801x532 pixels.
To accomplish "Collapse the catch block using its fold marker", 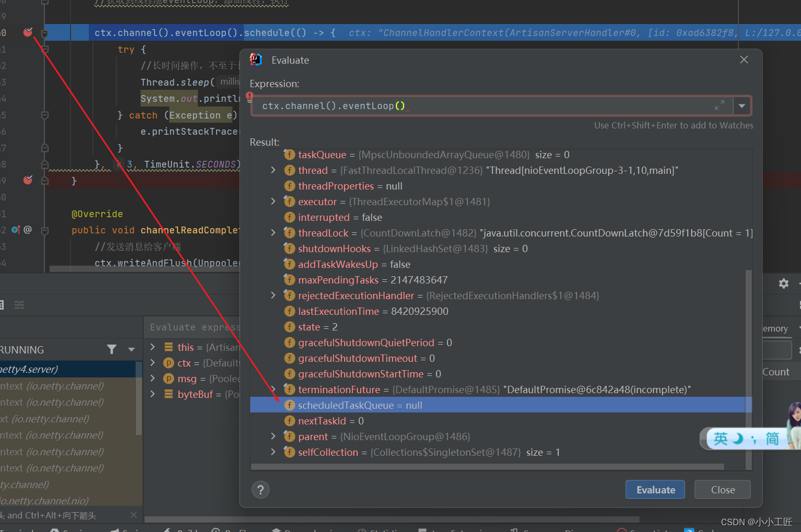I will click(45, 115).
